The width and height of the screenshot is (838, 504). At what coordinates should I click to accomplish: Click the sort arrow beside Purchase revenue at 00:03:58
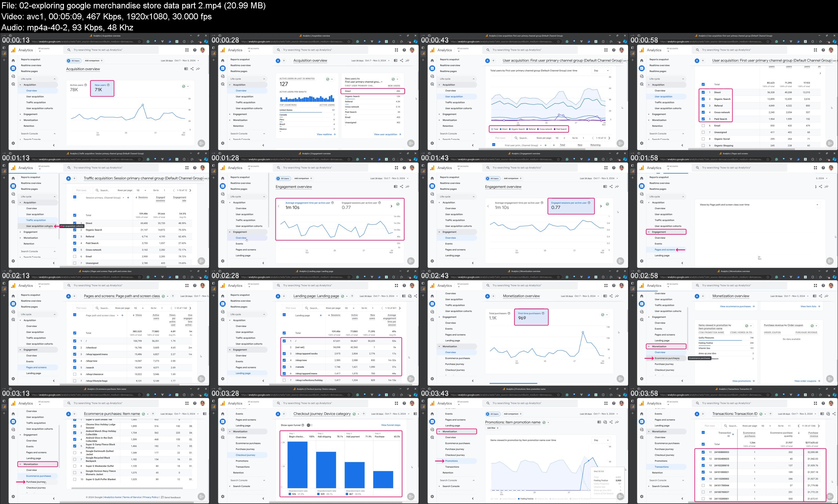798,433
